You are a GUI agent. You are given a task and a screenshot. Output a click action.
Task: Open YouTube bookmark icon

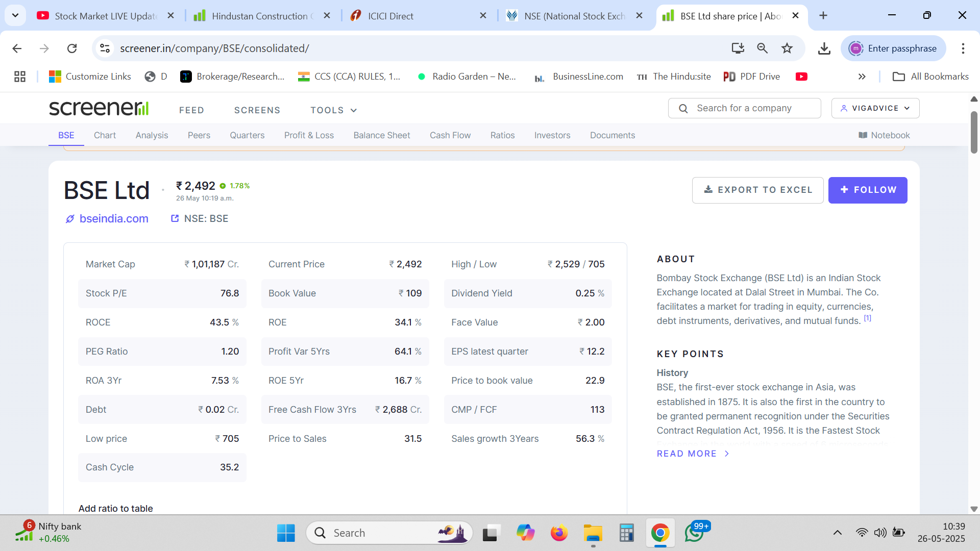[801, 77]
